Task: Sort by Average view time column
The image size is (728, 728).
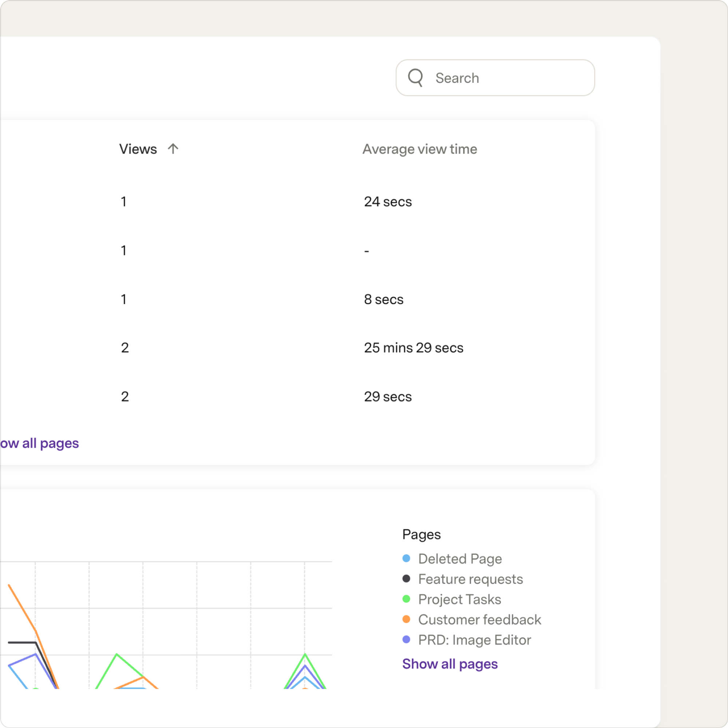Action: coord(420,149)
